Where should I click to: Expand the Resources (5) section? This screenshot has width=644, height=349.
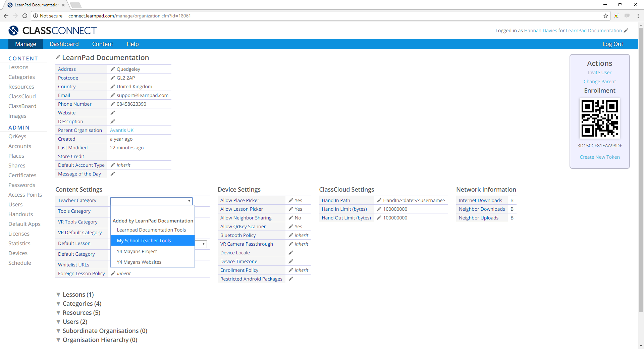tap(78, 313)
